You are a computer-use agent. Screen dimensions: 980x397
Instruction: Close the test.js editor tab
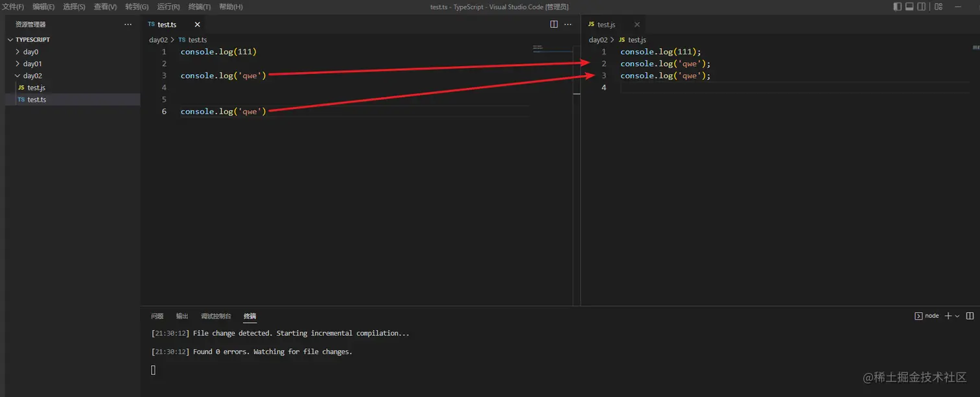636,25
